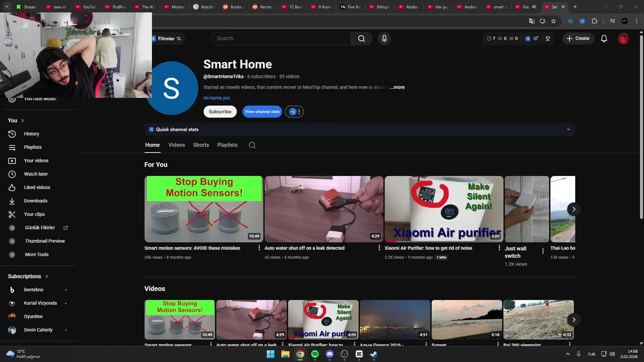Switch to the Home channel tab

pyautogui.click(x=152, y=145)
